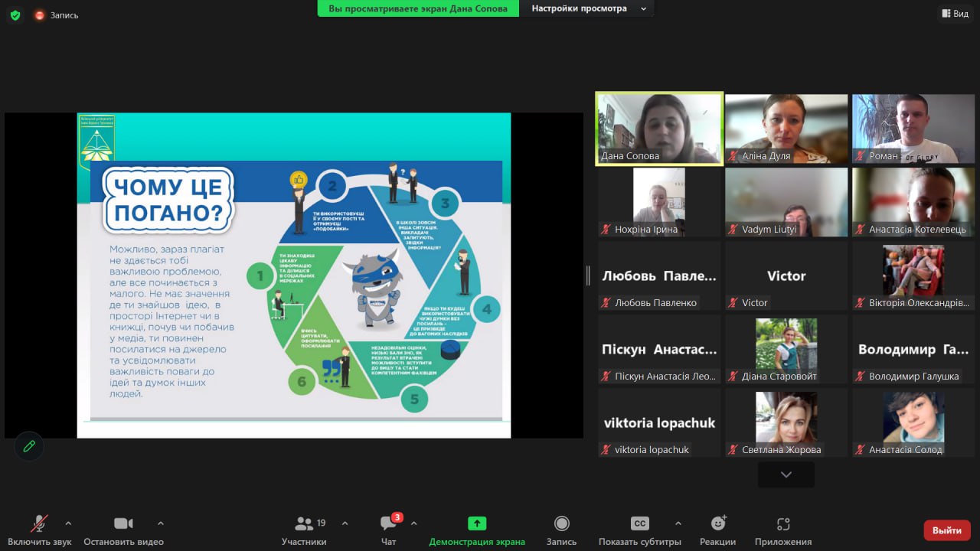This screenshot has height=551, width=980.
Task: Expand video options arrow beside Остановить видео
Action: tap(160, 523)
